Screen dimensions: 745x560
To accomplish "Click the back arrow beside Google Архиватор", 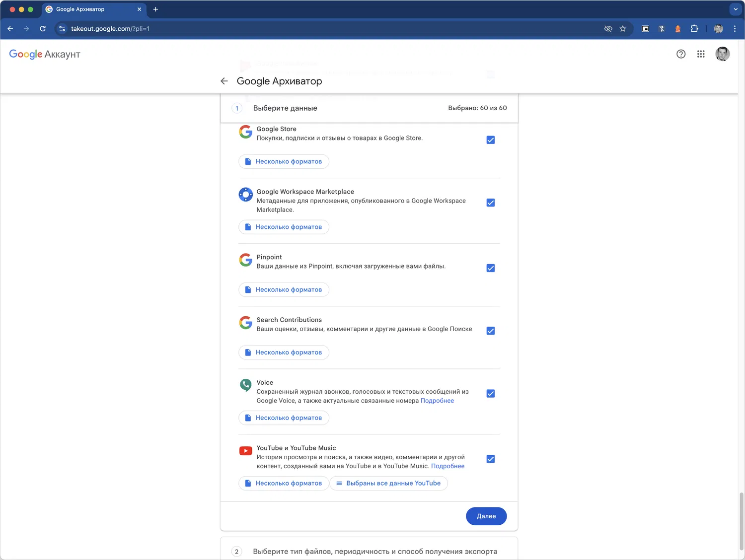I will point(224,81).
